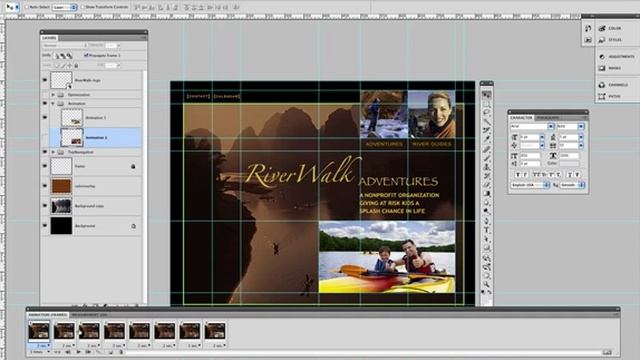
Task: Select the Lasso tool
Action: pos(486,113)
